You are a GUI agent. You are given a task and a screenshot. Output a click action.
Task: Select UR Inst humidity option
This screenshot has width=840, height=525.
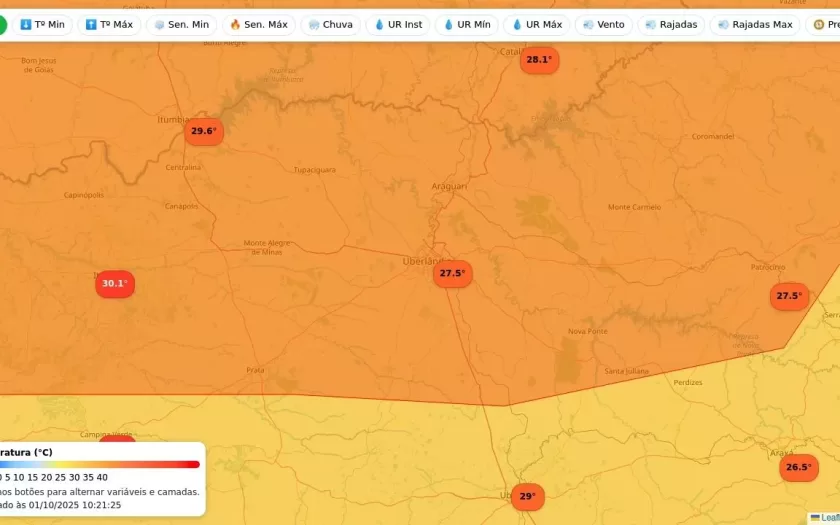398,24
